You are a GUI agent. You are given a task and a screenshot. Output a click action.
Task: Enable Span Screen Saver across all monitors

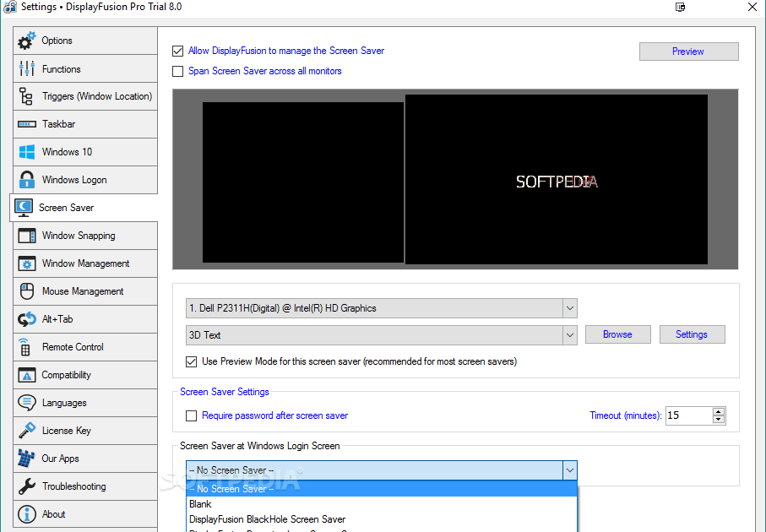tap(178, 71)
